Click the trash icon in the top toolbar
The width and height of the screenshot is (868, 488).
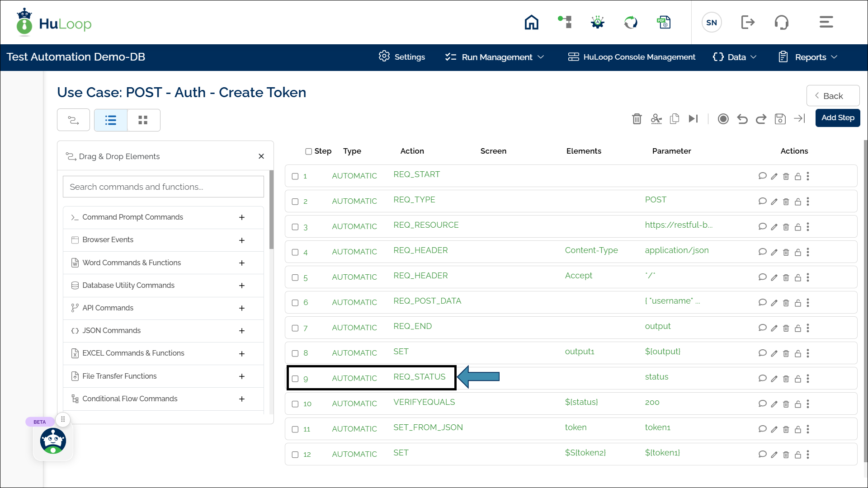pos(637,119)
